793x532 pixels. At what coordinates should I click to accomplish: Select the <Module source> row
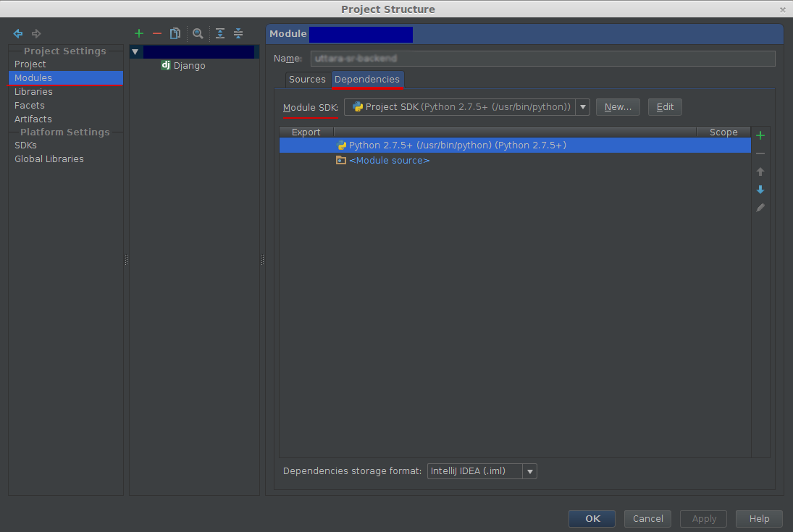515,160
